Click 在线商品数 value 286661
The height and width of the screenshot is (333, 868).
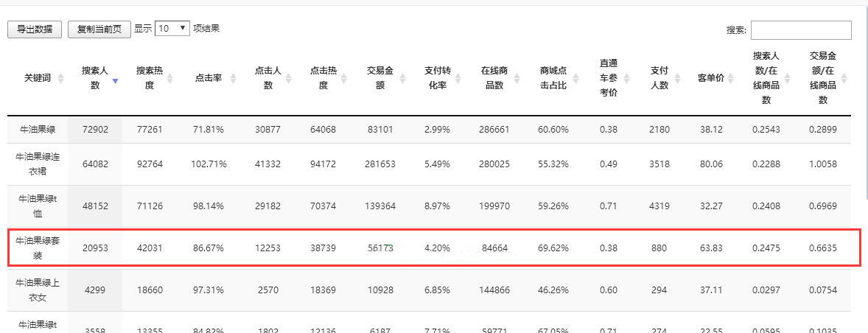(x=495, y=130)
